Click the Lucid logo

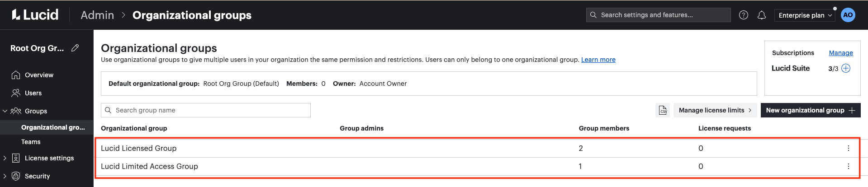(x=35, y=15)
